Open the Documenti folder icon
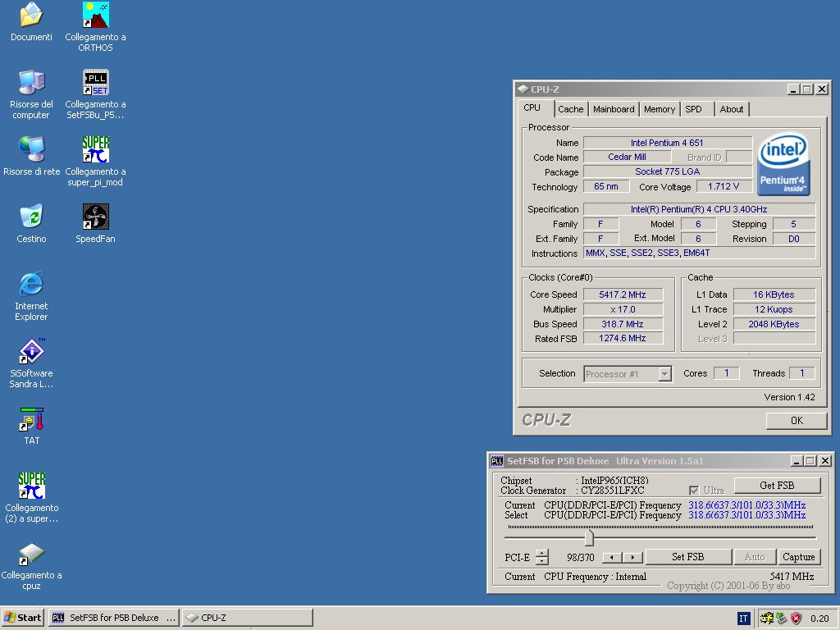The image size is (840, 630). click(x=31, y=15)
